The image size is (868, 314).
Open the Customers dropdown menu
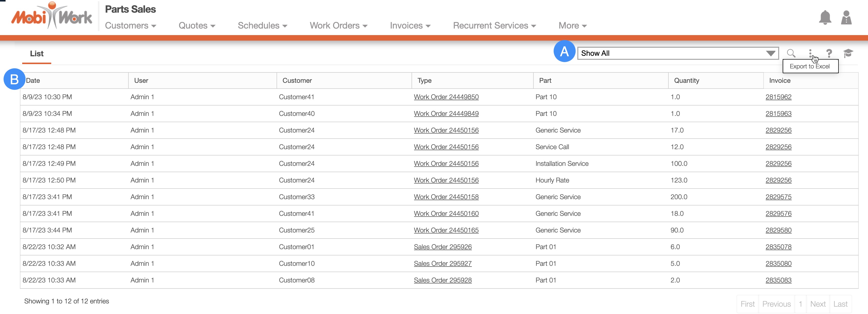click(x=130, y=25)
